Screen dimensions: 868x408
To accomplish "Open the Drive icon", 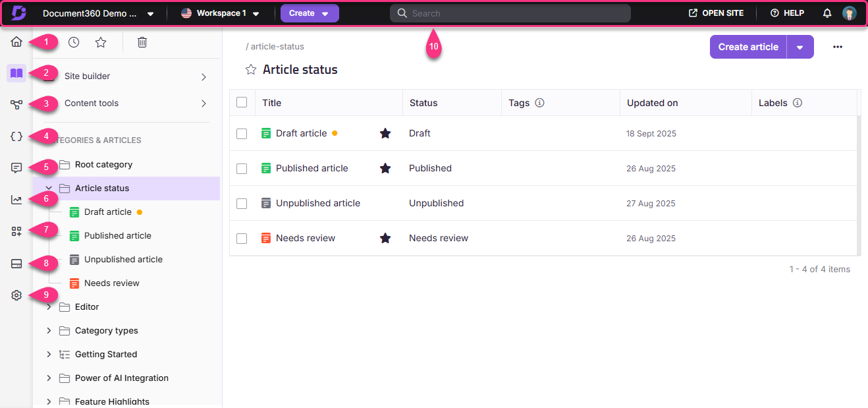I will 16,263.
